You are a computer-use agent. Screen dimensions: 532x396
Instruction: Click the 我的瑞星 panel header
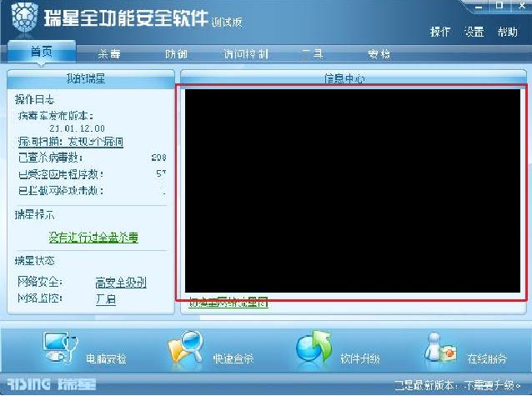click(91, 79)
